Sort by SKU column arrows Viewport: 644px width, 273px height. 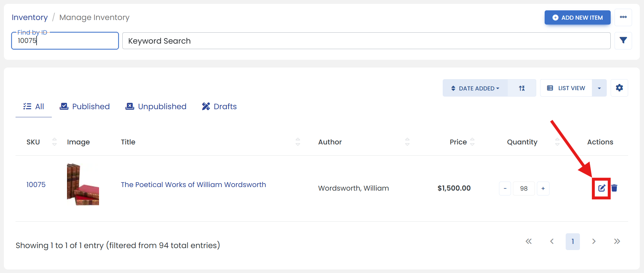[54, 142]
